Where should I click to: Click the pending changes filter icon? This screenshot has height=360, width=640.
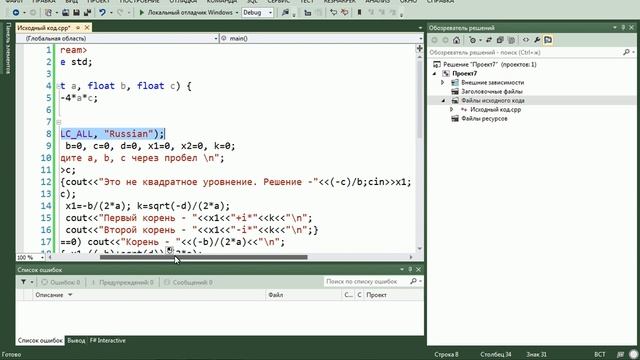(x=473, y=40)
